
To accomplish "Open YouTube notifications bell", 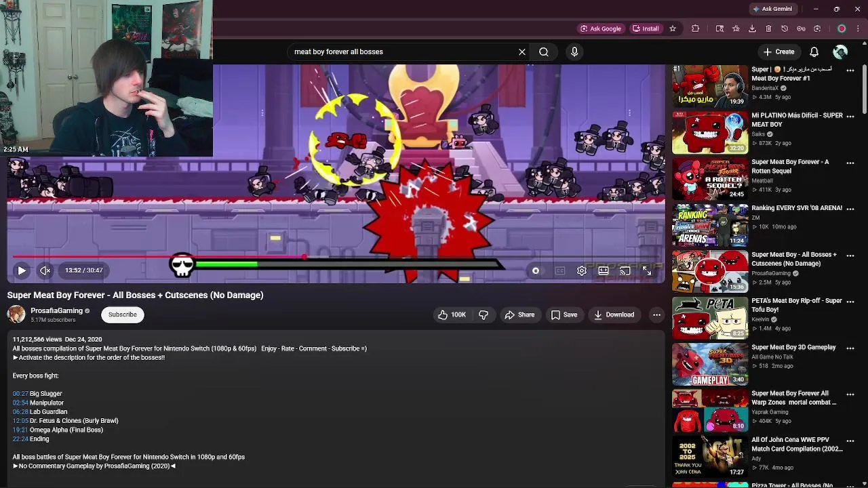I will pyautogui.click(x=814, y=52).
